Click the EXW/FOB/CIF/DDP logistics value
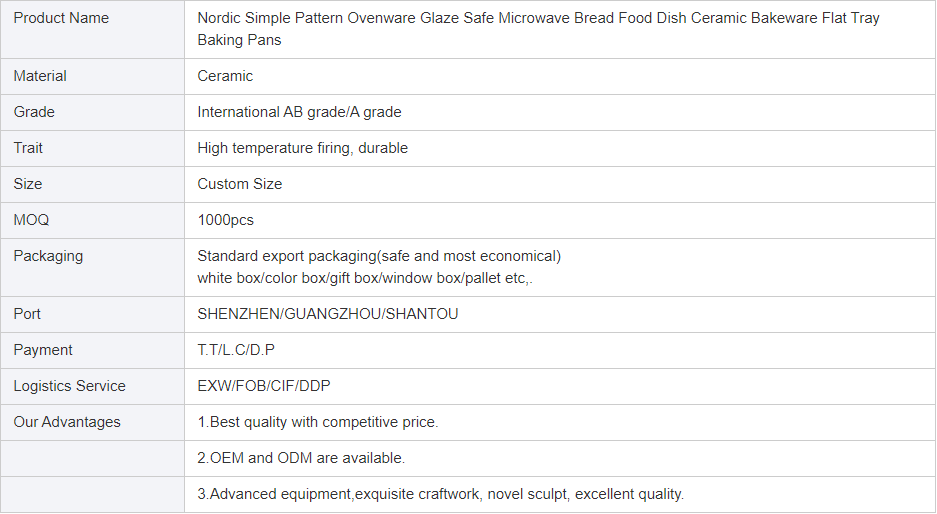Screen dimensions: 937x514 (264, 386)
